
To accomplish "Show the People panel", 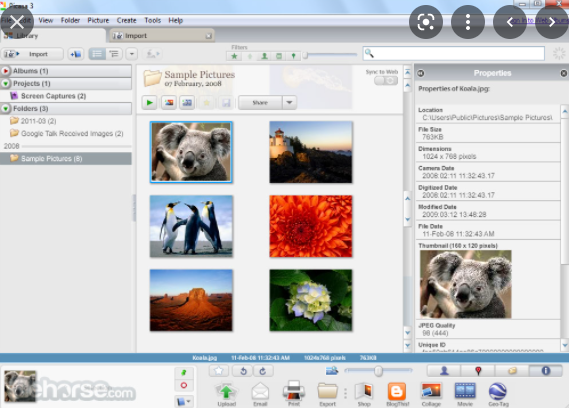I will 444,371.
